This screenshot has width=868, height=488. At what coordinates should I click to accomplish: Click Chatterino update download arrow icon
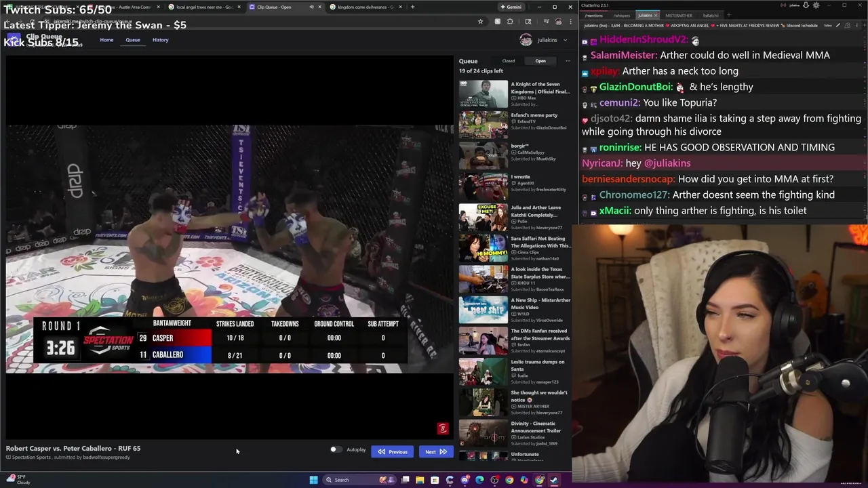coord(806,5)
